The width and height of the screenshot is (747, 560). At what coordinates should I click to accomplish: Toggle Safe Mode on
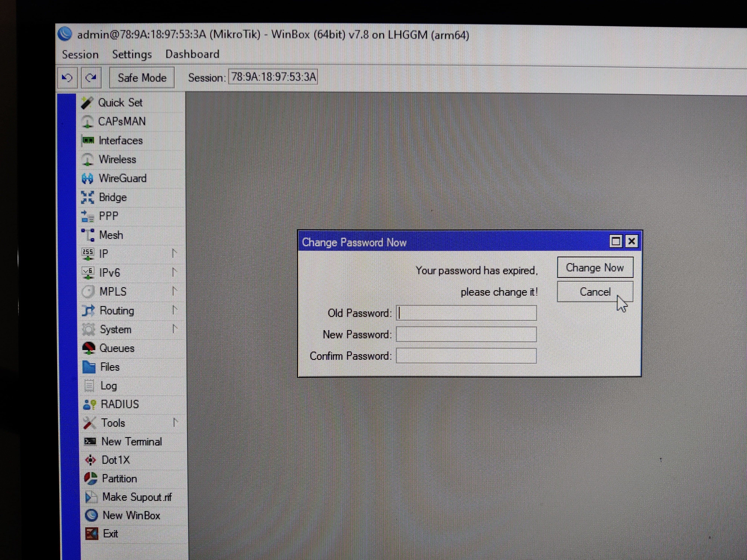click(x=142, y=78)
